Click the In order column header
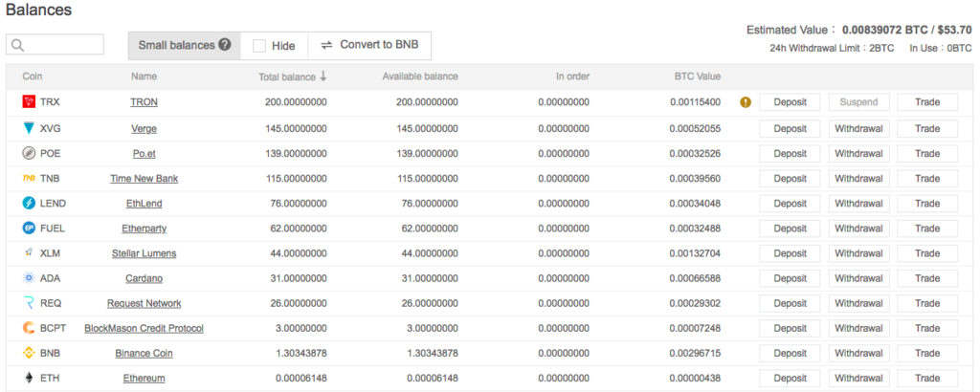980x392 pixels. pos(573,76)
